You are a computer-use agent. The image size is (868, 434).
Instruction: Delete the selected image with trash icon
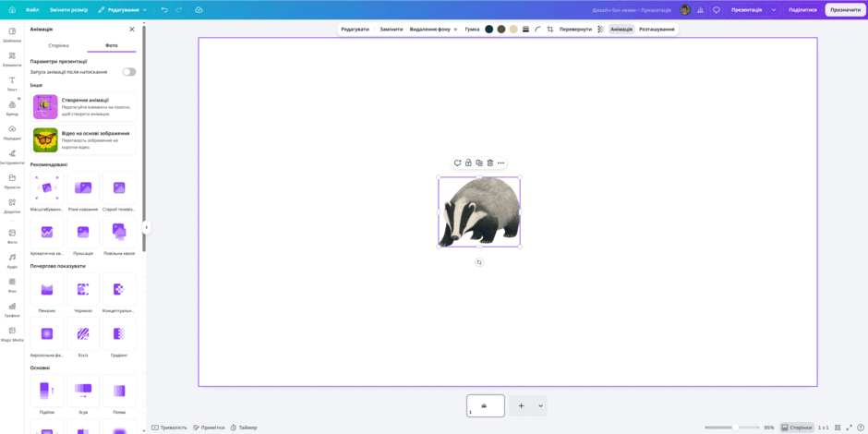(x=490, y=163)
